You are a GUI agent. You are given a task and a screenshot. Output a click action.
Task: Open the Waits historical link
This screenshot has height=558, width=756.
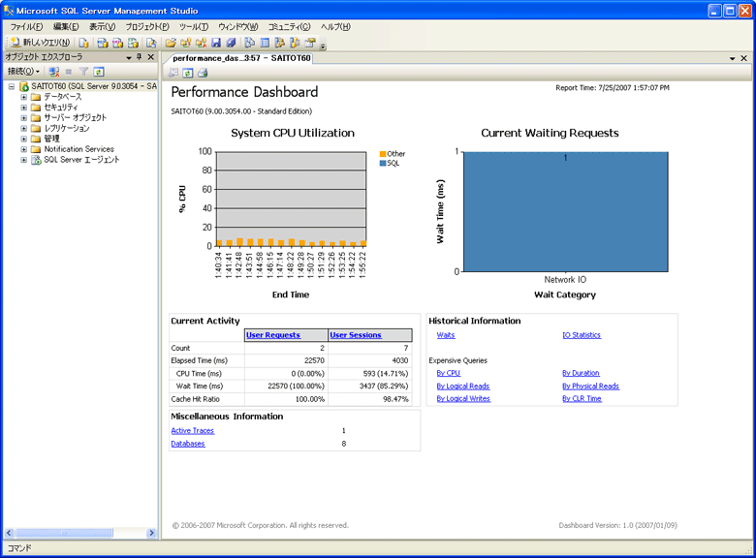pyautogui.click(x=446, y=335)
